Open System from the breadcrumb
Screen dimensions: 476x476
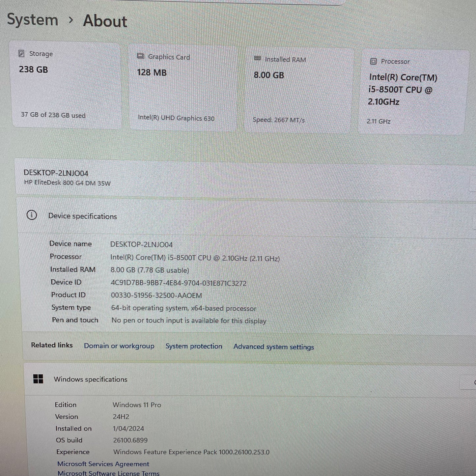click(x=33, y=20)
